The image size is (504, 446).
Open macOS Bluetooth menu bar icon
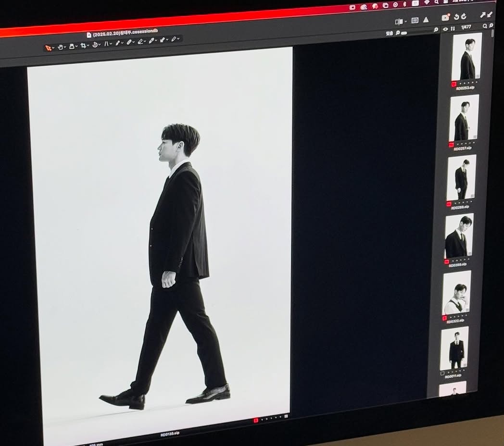point(404,4)
